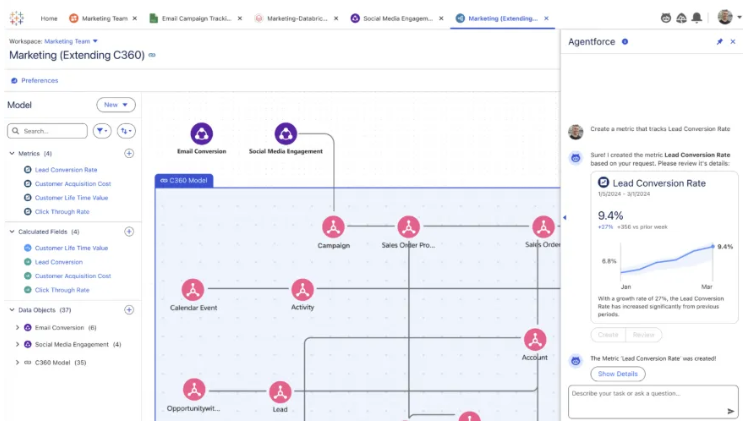This screenshot has height=428, width=743.
Task: Open the Marketing Team workspace dropdown
Action: tap(71, 41)
